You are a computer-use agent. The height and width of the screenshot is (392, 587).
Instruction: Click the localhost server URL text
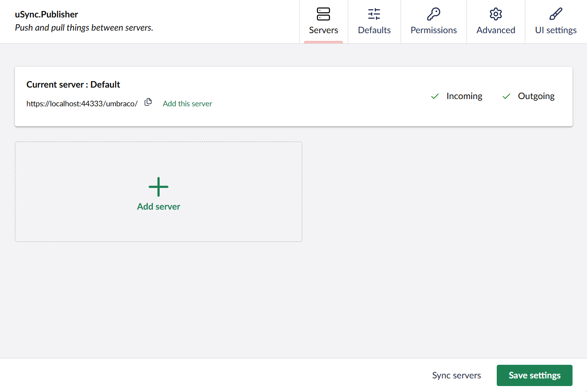[x=82, y=103]
